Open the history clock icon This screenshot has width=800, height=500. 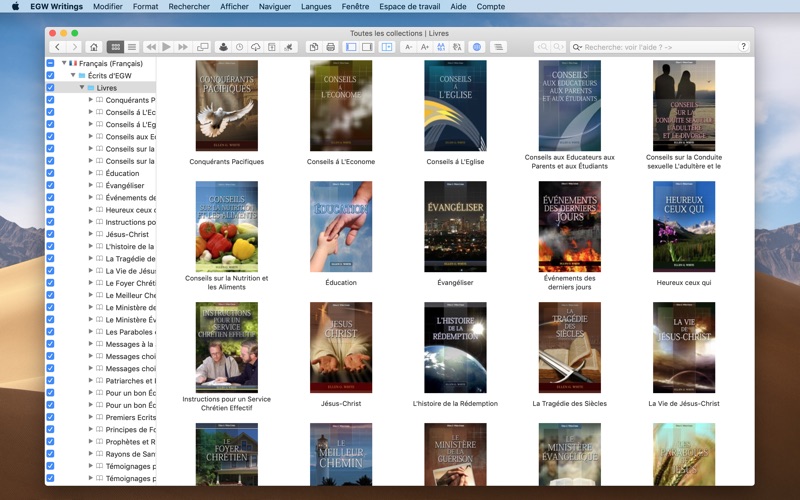(x=239, y=47)
